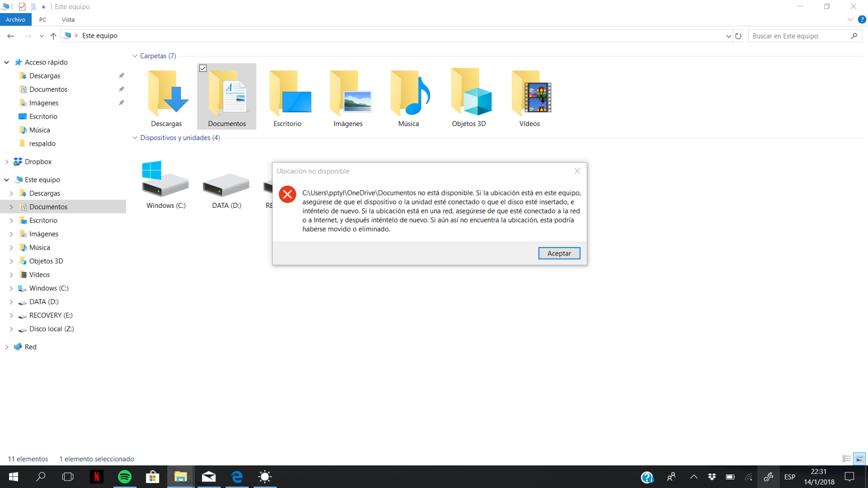Open Microsoft Store from the taskbar

coord(153,476)
